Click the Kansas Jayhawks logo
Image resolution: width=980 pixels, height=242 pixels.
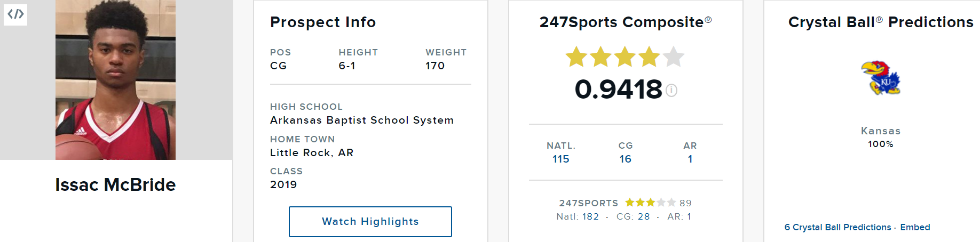click(x=880, y=78)
